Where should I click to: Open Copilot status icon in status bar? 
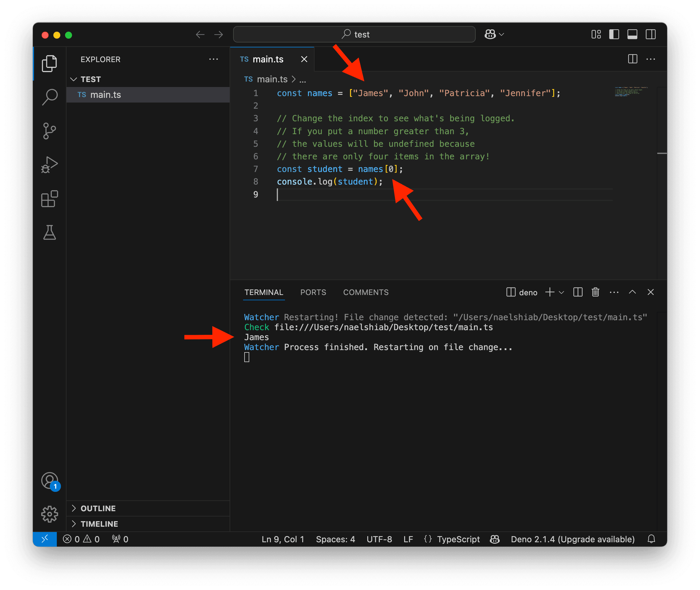(495, 539)
